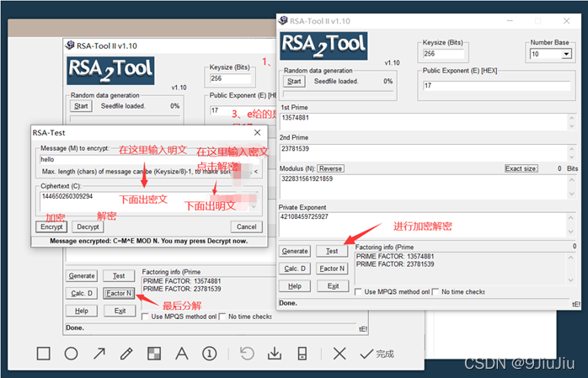
Task: Click Reverse button next to Modulus (N)
Action: tap(330, 168)
